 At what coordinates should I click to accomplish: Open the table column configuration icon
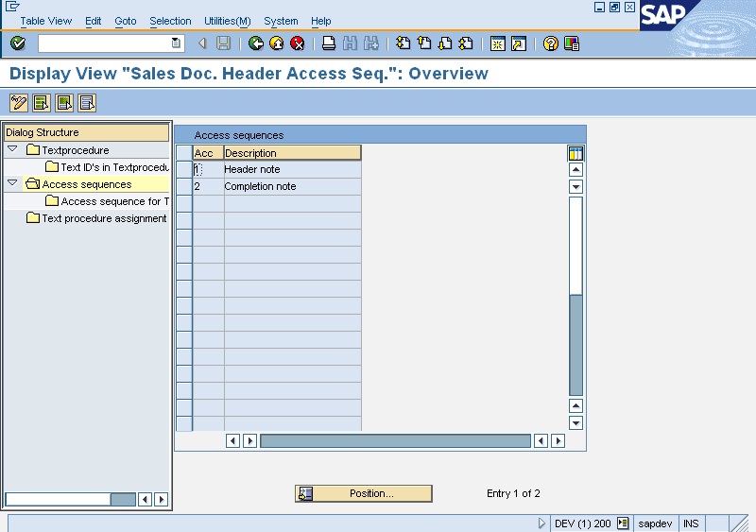(576, 153)
